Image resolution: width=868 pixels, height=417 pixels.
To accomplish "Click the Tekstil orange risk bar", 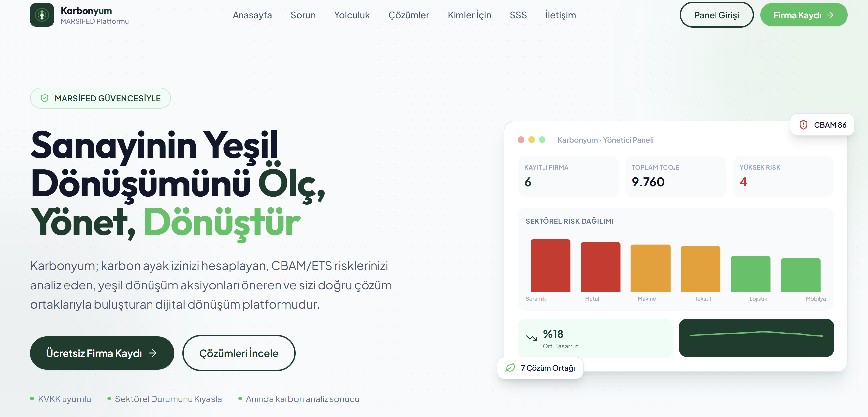I will tap(700, 269).
